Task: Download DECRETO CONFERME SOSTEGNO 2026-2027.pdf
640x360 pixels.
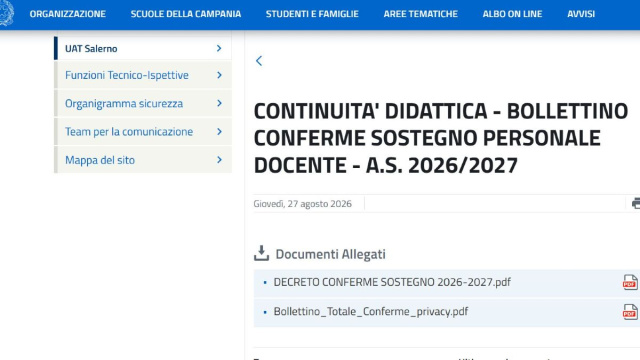Action: pyautogui.click(x=392, y=282)
